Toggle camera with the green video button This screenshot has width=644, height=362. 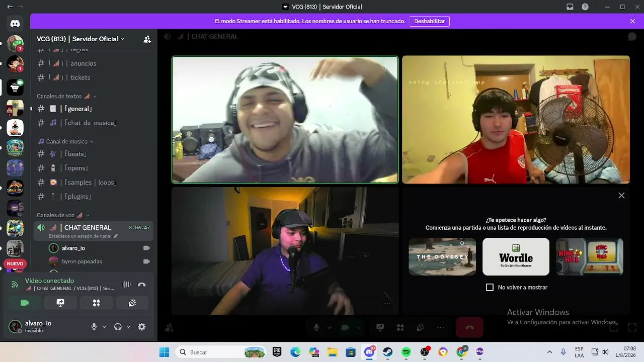coord(24,303)
